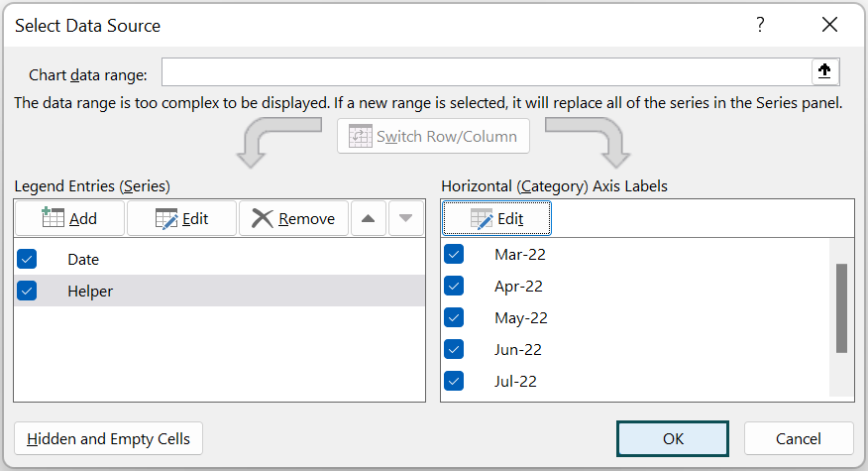Toggle the Mar-22 category checkbox
The height and width of the screenshot is (471, 868).
(x=454, y=254)
